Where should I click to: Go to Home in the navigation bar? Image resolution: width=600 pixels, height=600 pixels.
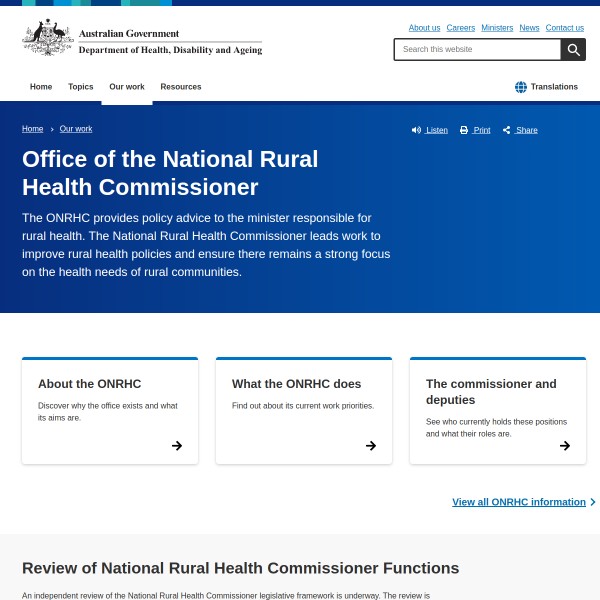(41, 87)
